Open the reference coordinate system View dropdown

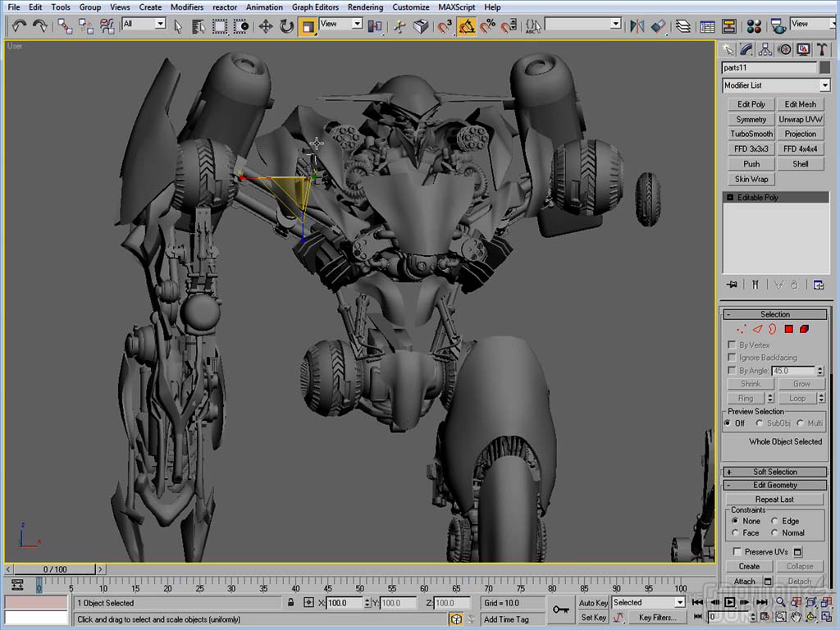pos(341,24)
